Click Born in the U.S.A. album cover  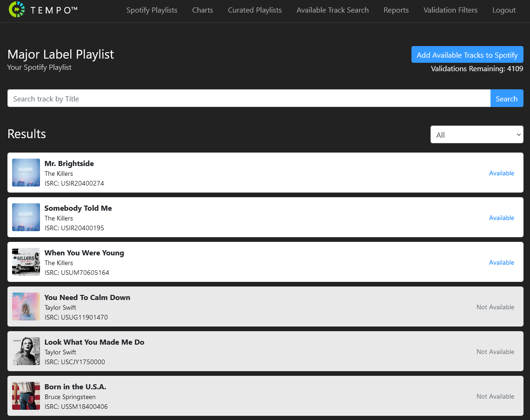(26, 396)
